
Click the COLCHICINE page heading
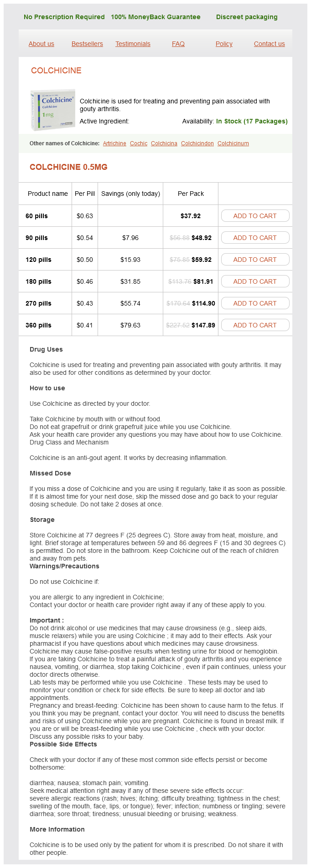click(x=56, y=71)
